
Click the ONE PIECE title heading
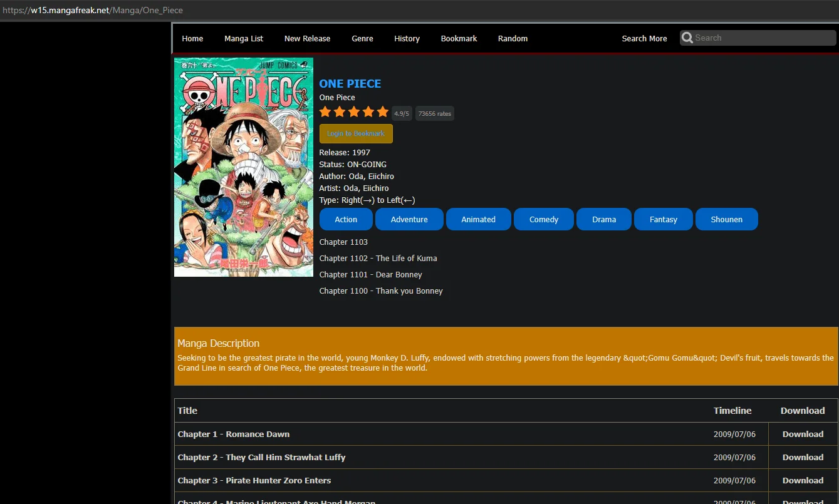point(350,84)
